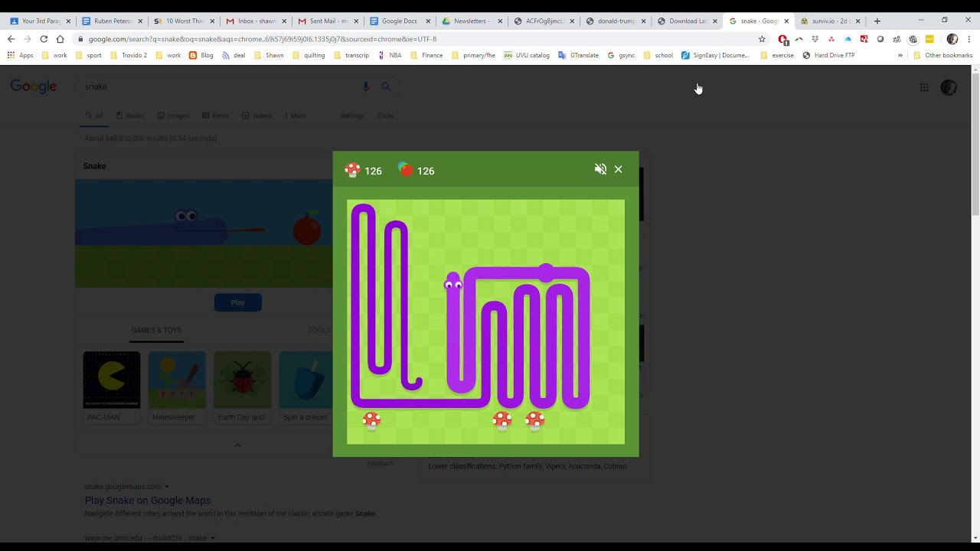
Task: Open the Finance bookmark folder
Action: (x=426, y=55)
